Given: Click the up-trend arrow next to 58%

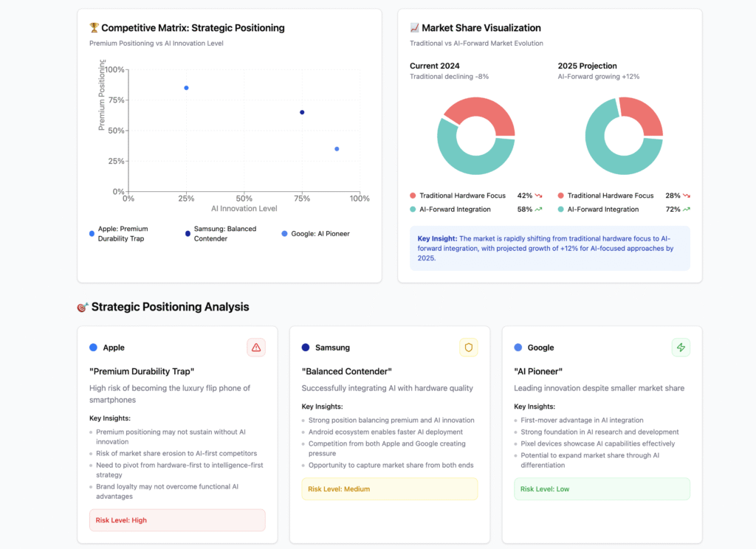Looking at the screenshot, I should pyautogui.click(x=538, y=209).
